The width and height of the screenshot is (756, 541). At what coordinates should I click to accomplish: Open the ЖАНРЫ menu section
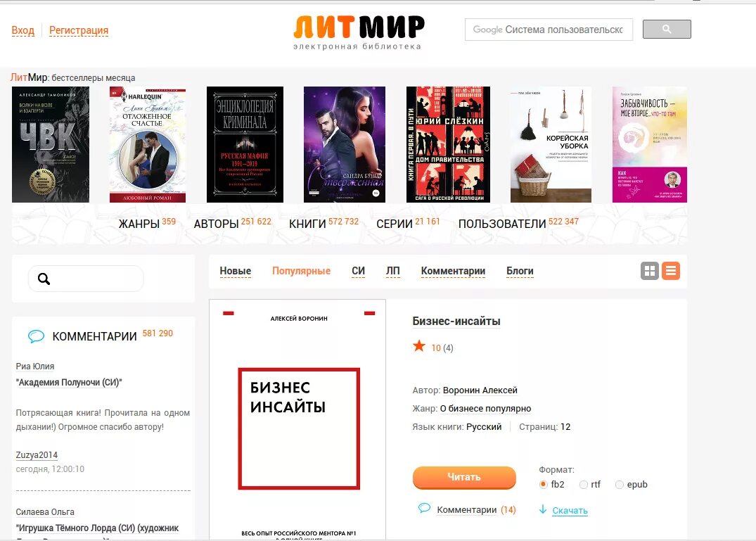tap(139, 224)
